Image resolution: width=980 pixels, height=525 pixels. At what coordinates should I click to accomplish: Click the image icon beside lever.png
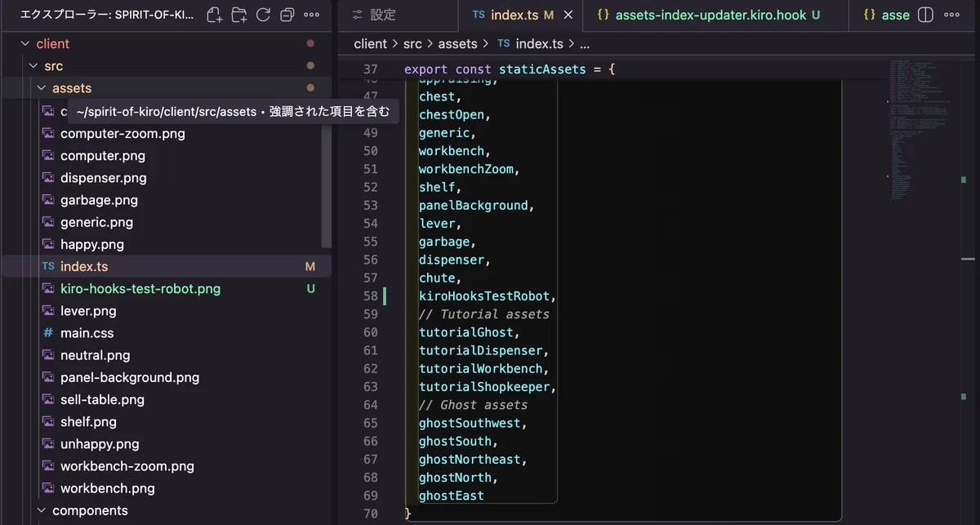[x=48, y=310]
